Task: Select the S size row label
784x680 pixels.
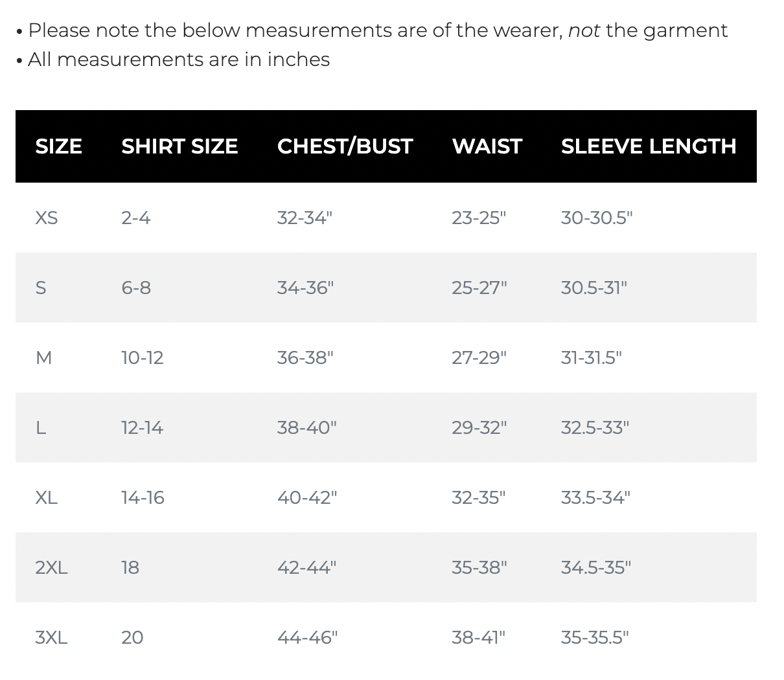Action: pos(41,288)
